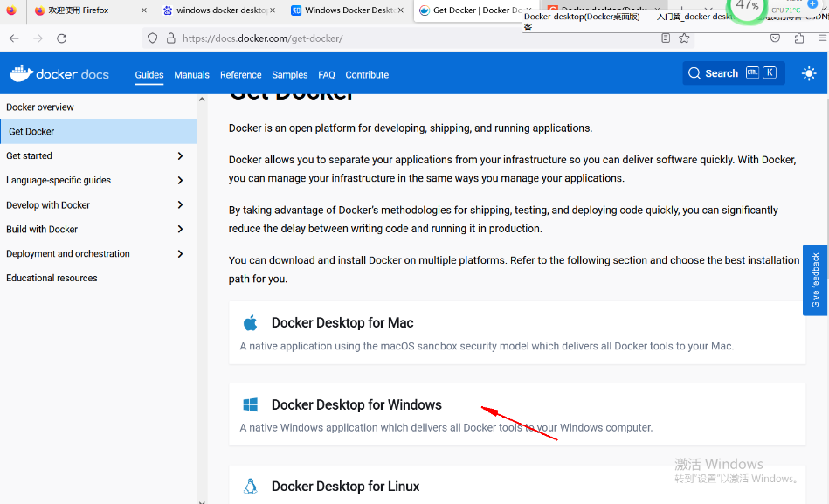Switch to the Firefox welcome tab
829x504 pixels.
click(85, 10)
